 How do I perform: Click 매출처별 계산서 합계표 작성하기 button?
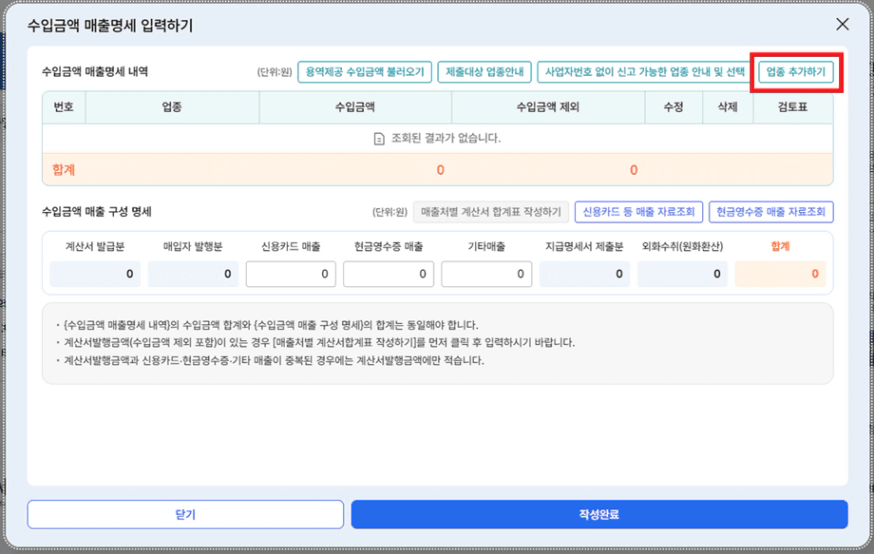[490, 212]
